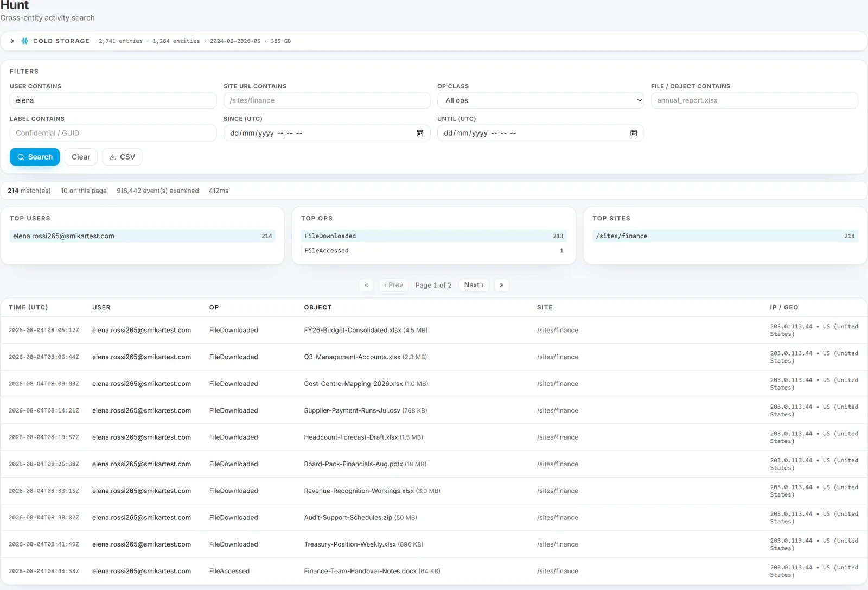
Task: Click Board-Pack-Financials-Aug.pptx object
Action: [353, 464]
